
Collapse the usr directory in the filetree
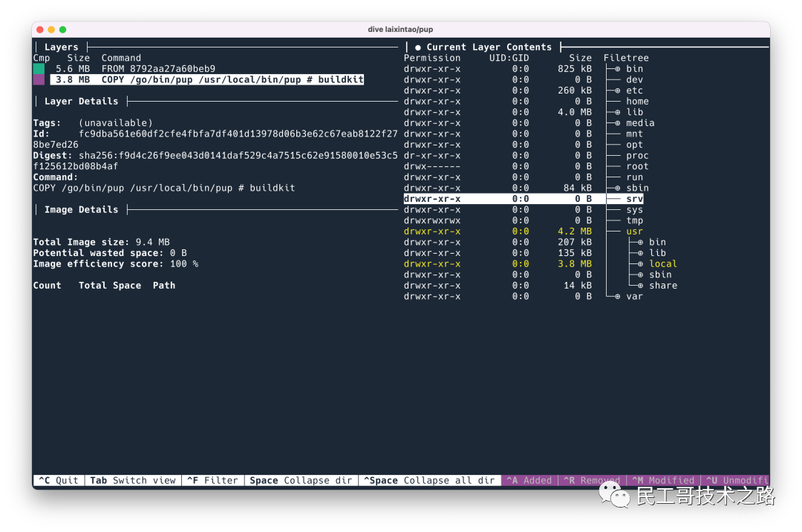tap(634, 231)
